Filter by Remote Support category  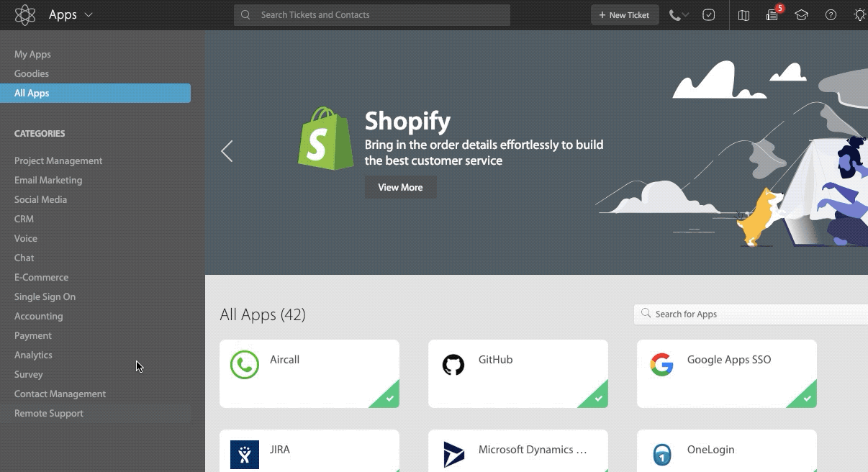click(49, 413)
